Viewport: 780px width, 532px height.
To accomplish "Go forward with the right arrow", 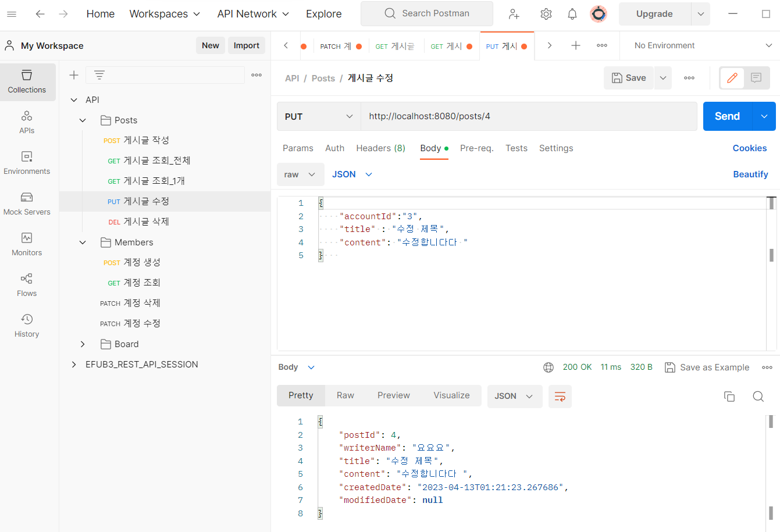I will tap(63, 14).
